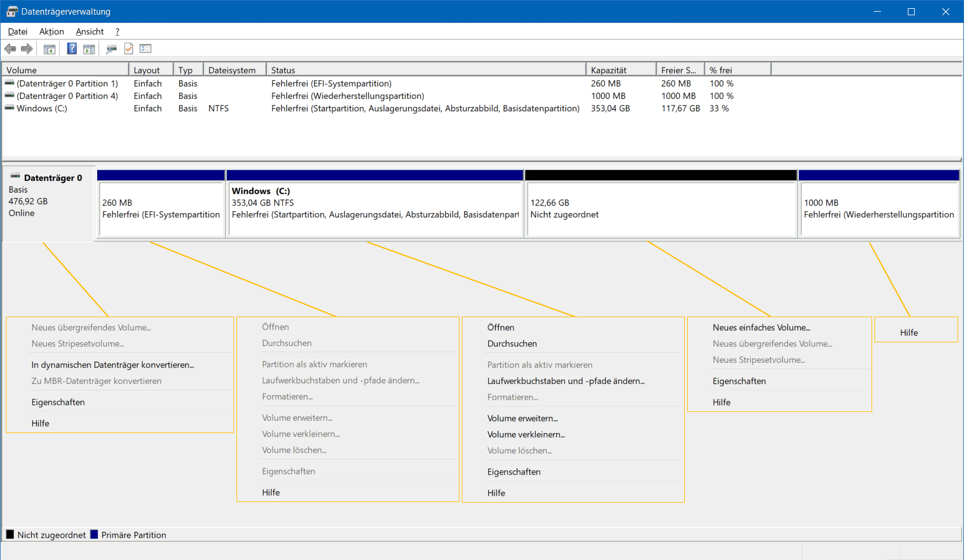Open the Ansicht menu
The height and width of the screenshot is (560, 964).
point(90,32)
